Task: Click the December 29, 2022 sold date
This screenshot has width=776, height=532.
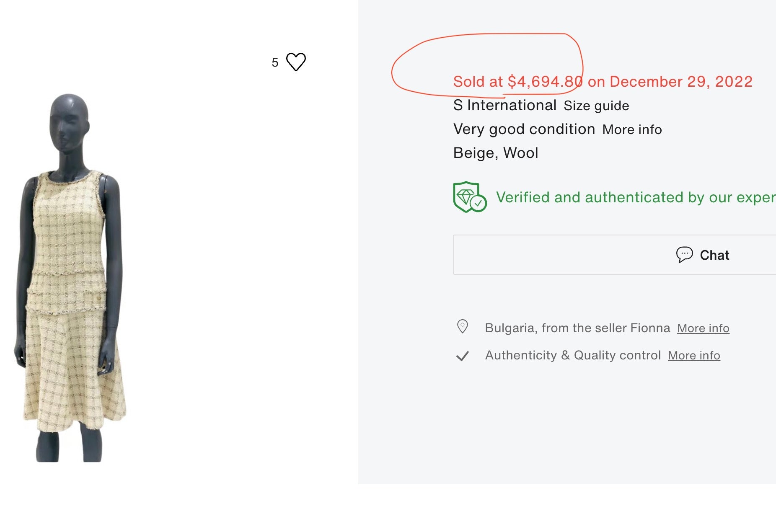Action: coord(681,82)
